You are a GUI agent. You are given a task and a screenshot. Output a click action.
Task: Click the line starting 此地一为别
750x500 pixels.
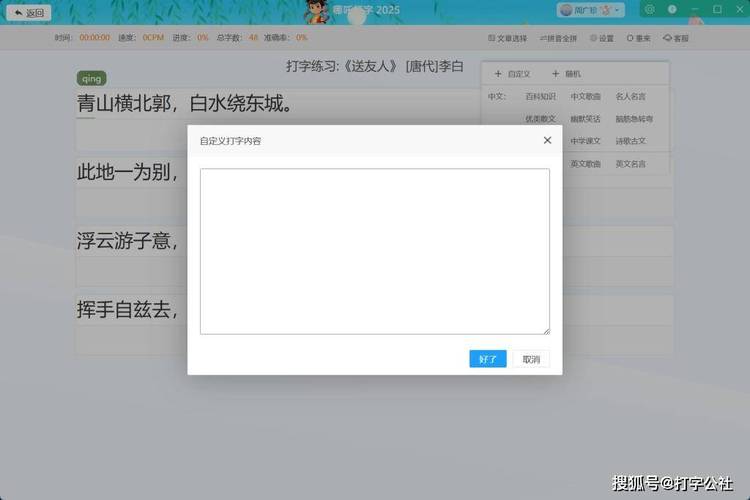(127, 172)
